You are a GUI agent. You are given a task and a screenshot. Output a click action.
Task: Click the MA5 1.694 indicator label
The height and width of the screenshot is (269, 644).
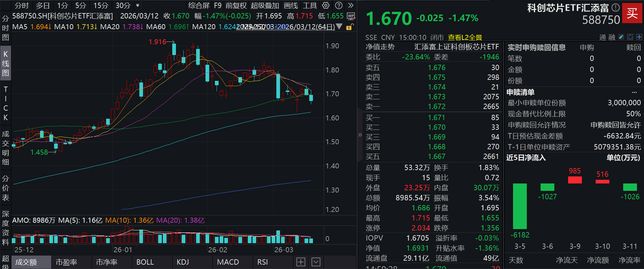(32, 26)
